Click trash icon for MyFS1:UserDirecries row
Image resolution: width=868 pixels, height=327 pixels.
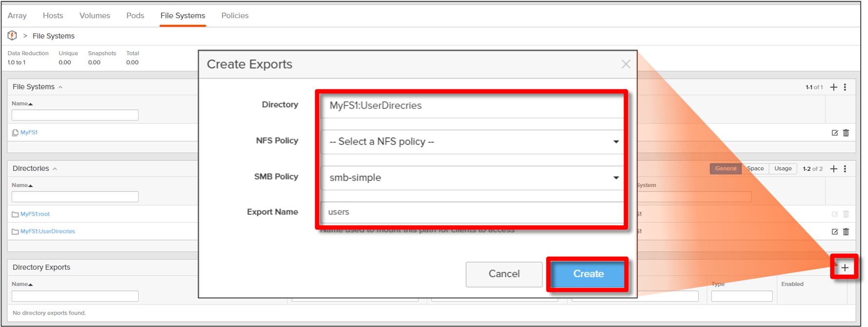click(846, 232)
